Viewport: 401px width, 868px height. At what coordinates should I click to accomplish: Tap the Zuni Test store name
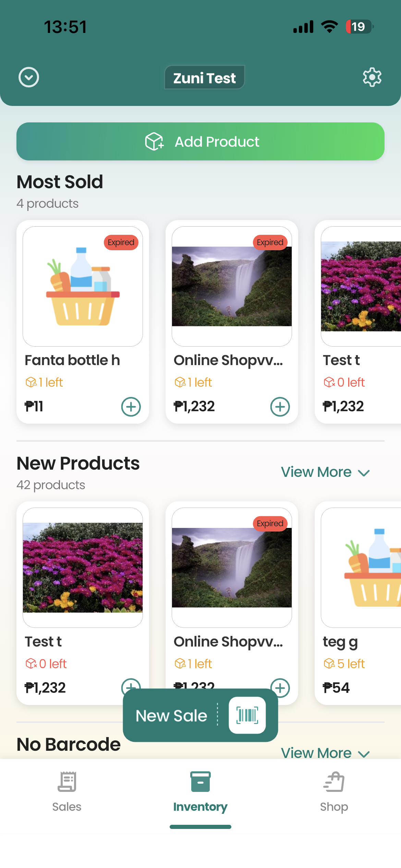click(x=204, y=78)
